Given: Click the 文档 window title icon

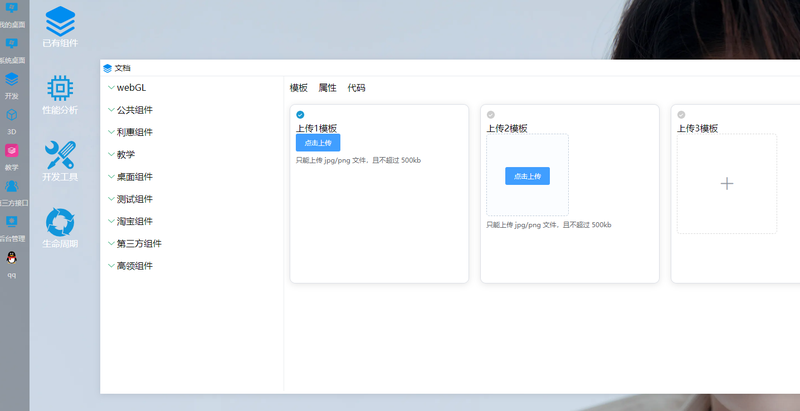Looking at the screenshot, I should pos(107,68).
